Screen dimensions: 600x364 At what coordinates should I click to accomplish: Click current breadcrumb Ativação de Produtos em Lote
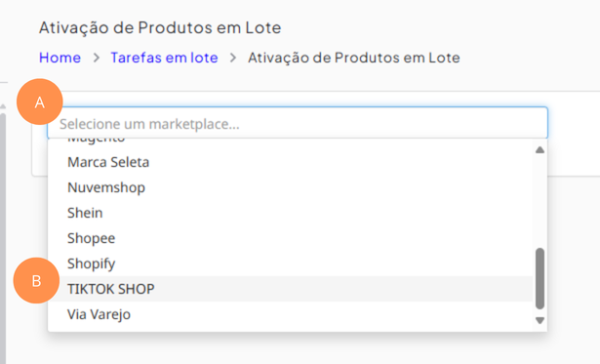[354, 58]
